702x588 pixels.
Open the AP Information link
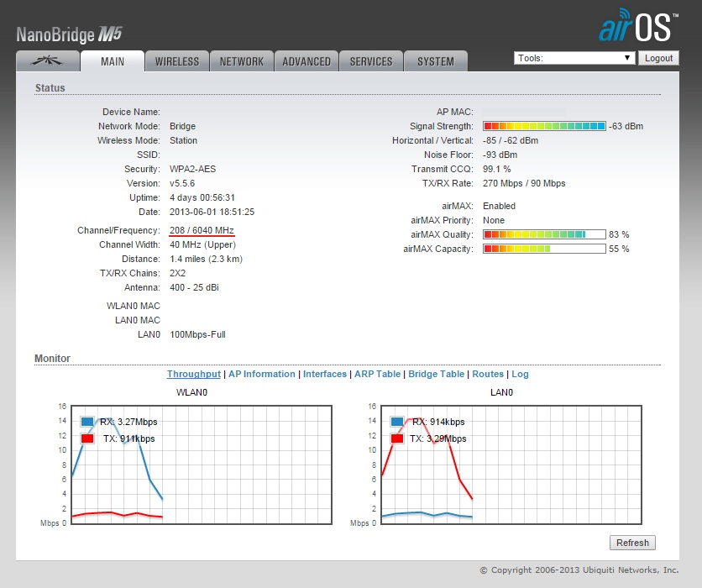click(x=262, y=374)
